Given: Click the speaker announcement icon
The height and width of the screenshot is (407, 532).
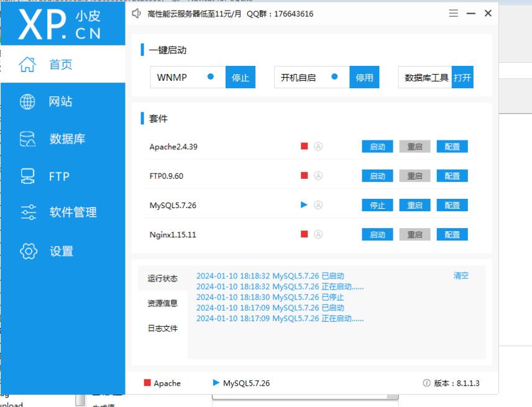Looking at the screenshot, I should tap(136, 14).
